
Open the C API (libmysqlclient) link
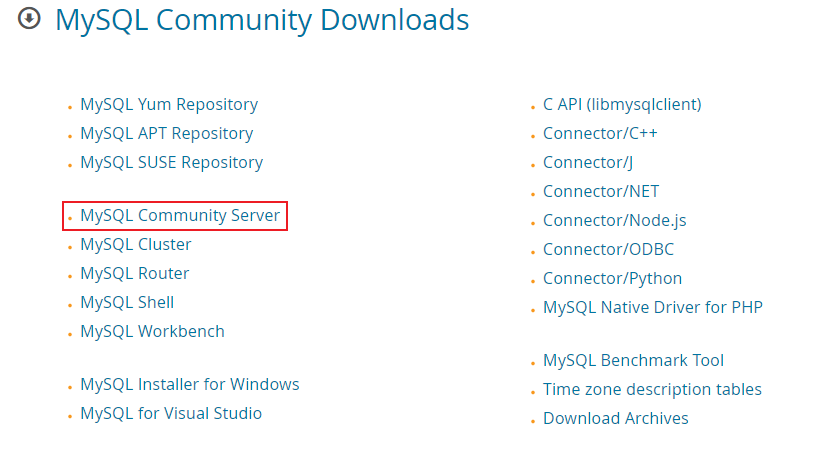(x=622, y=104)
